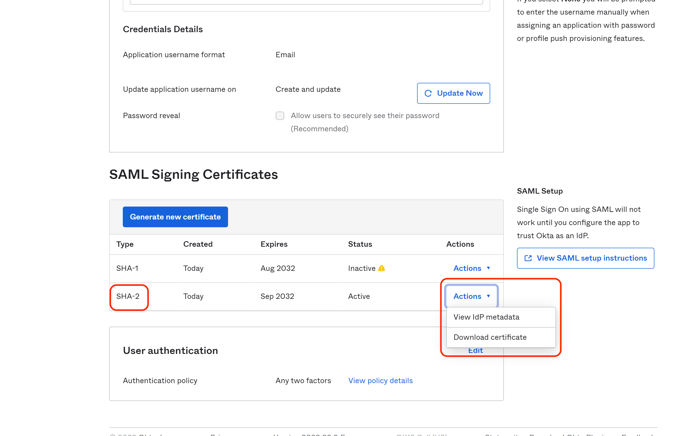This screenshot has height=436, width=688.
Task: Click View SAML setup instructions button
Action: [585, 258]
